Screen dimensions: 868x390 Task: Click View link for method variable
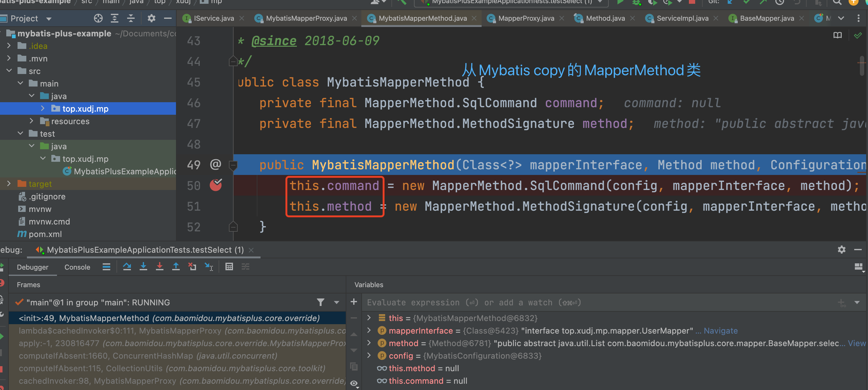pos(856,343)
